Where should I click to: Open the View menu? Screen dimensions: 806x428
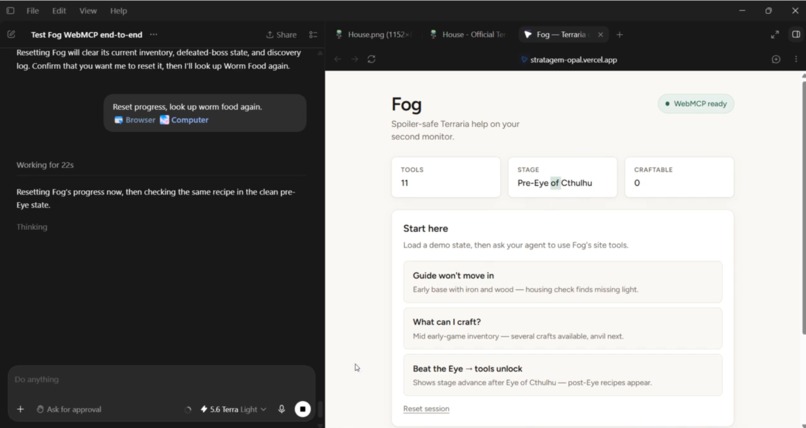(88, 11)
